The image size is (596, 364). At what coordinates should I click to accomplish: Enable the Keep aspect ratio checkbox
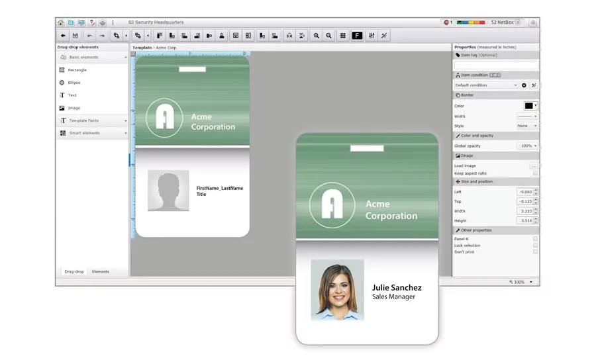tap(535, 173)
